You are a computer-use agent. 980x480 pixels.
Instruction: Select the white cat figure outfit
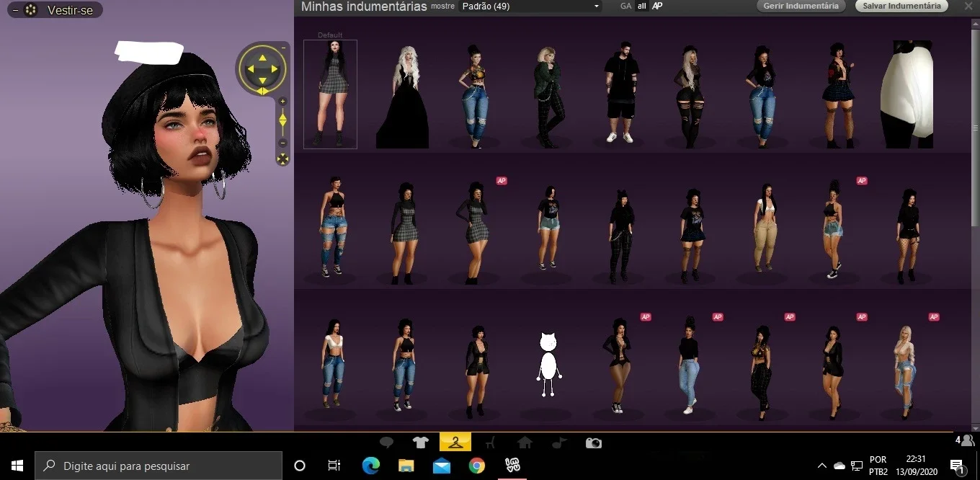(548, 365)
